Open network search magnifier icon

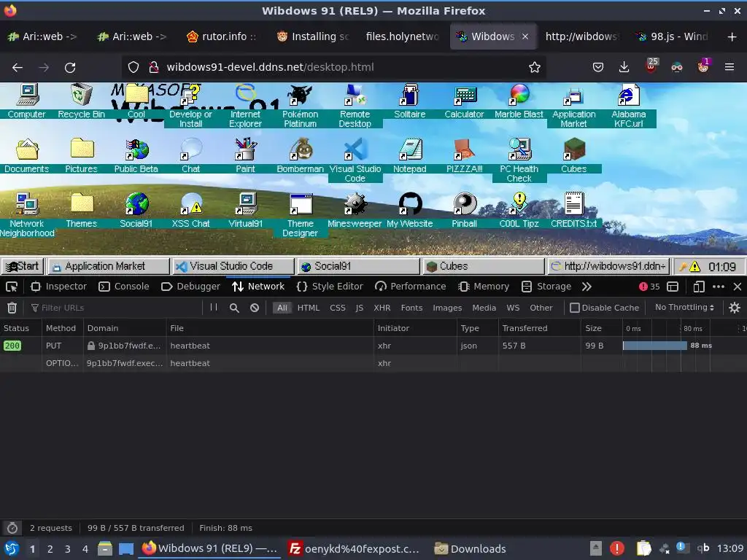tap(234, 308)
